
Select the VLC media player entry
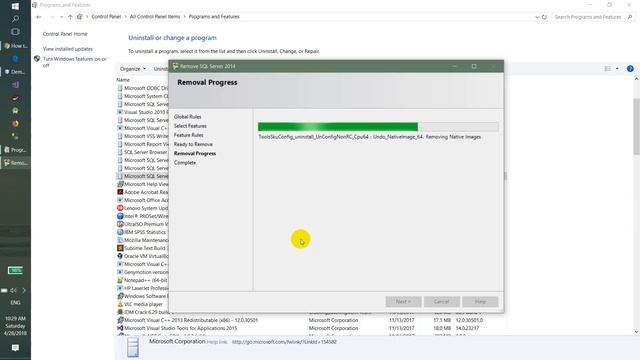140,304
